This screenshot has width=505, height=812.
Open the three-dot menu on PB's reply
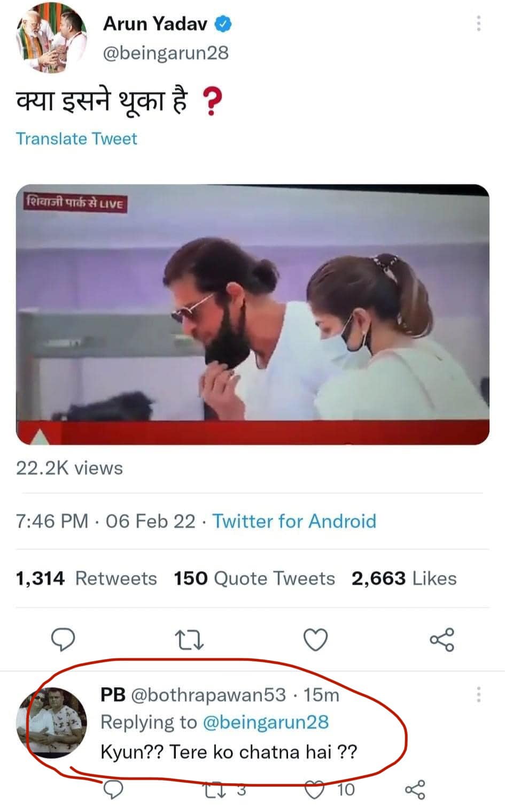(478, 694)
